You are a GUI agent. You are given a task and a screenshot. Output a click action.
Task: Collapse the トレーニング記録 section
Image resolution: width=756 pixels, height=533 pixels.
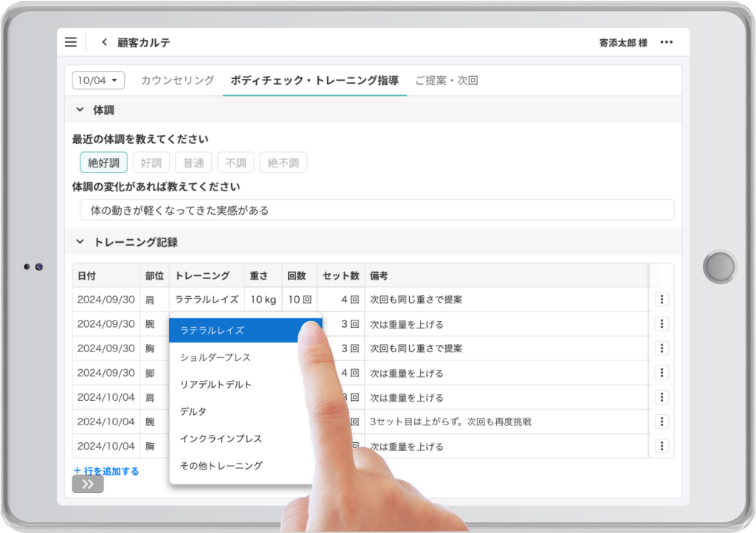click(80, 242)
